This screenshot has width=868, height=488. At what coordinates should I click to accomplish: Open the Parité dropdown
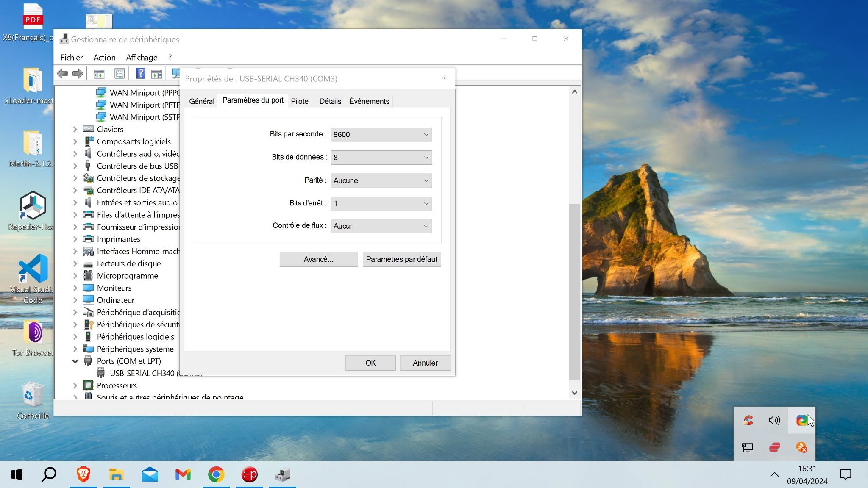pos(381,180)
